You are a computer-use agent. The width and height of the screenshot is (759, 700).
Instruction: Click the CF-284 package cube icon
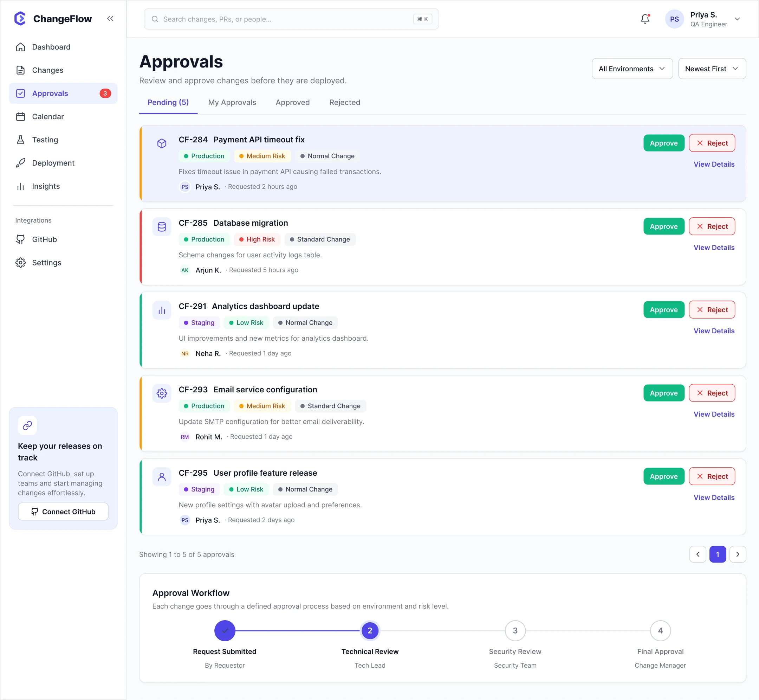(x=162, y=143)
